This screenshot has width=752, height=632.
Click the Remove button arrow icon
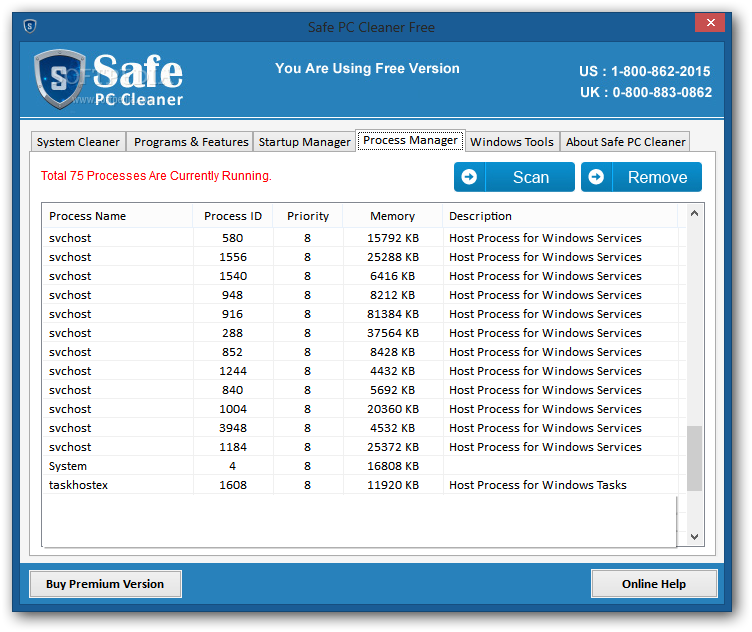click(x=596, y=177)
